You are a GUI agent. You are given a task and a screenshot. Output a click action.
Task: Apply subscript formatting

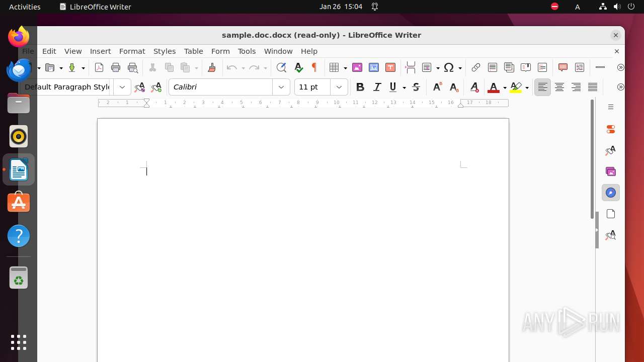point(454,87)
